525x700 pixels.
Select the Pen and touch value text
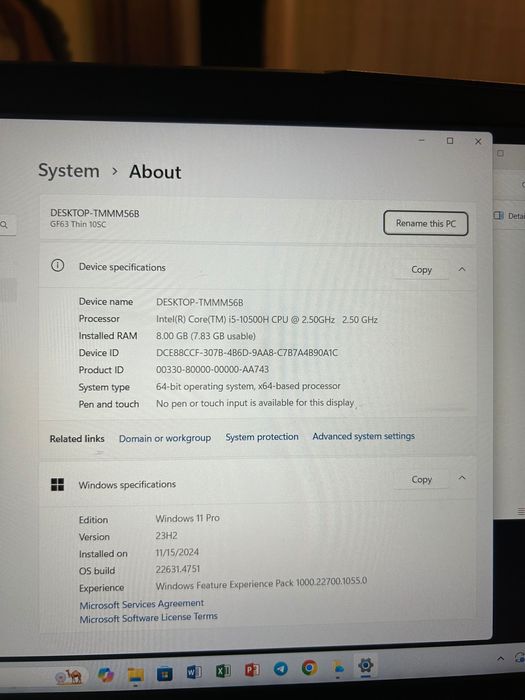click(x=255, y=403)
